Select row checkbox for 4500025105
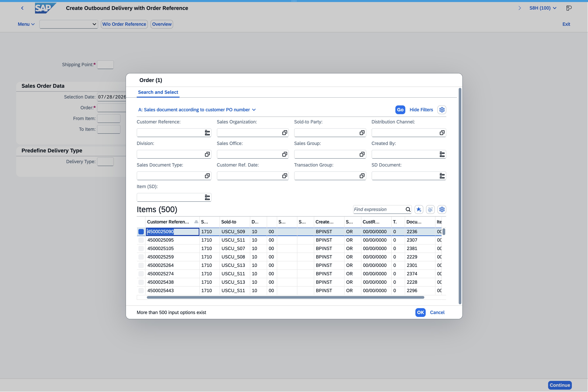This screenshot has height=392, width=588. coord(141,249)
